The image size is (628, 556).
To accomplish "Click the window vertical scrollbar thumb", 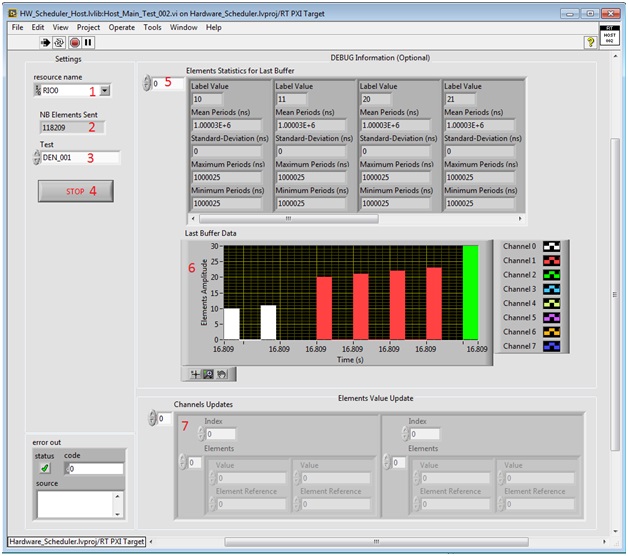I will click(615, 294).
